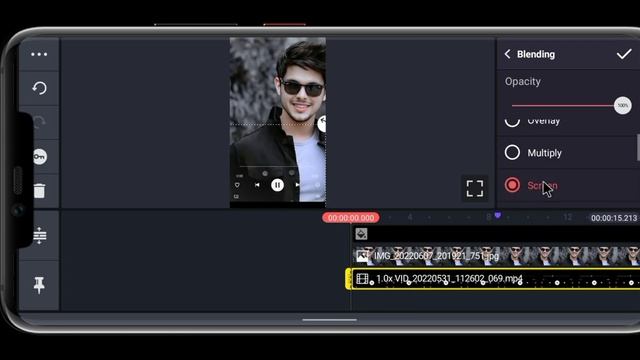The width and height of the screenshot is (640, 360).
Task: Click the Blending panel title
Action: click(536, 54)
